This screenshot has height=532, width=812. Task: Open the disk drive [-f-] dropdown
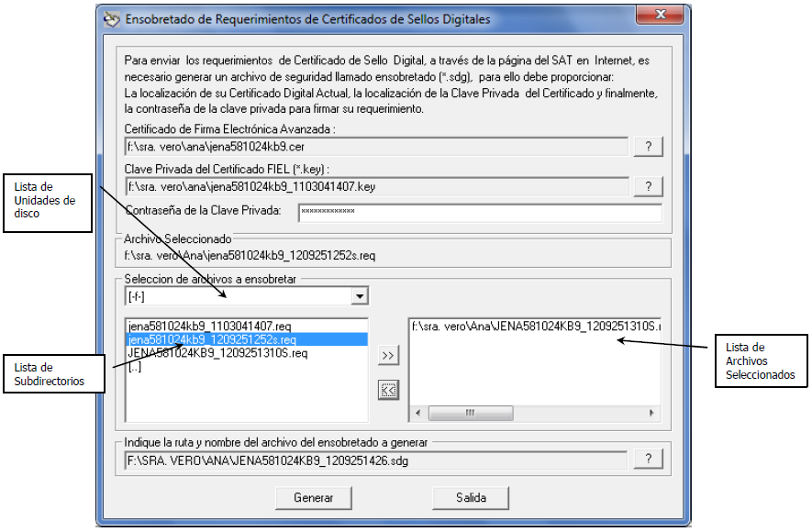coord(361,296)
